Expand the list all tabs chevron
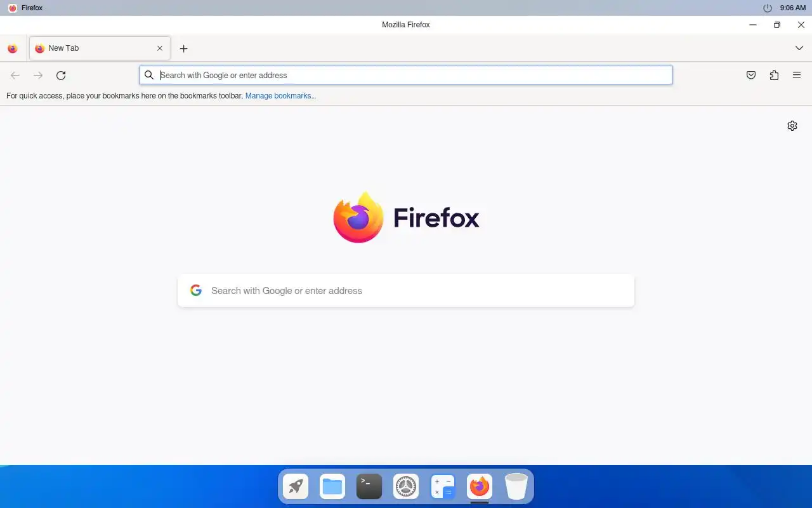The width and height of the screenshot is (812, 508). click(799, 48)
